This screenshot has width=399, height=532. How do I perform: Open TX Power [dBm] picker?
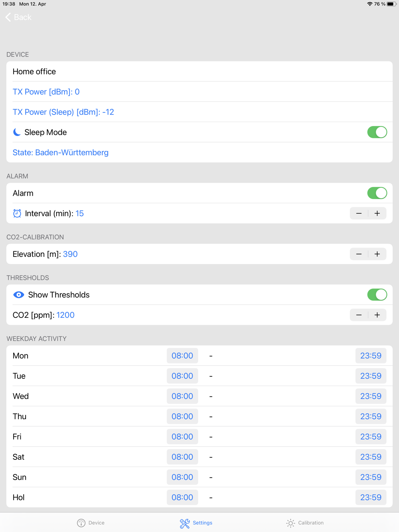46,92
